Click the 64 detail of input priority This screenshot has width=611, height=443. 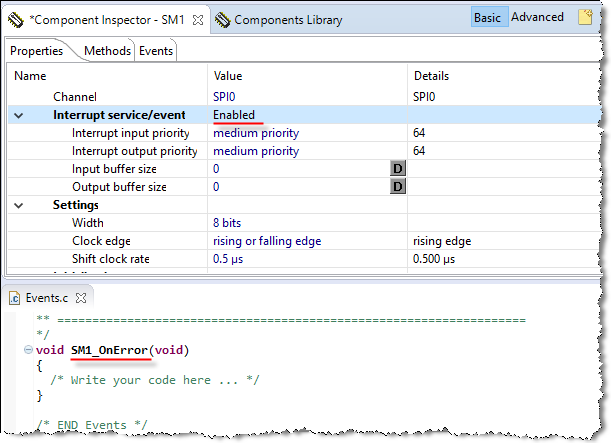[419, 133]
